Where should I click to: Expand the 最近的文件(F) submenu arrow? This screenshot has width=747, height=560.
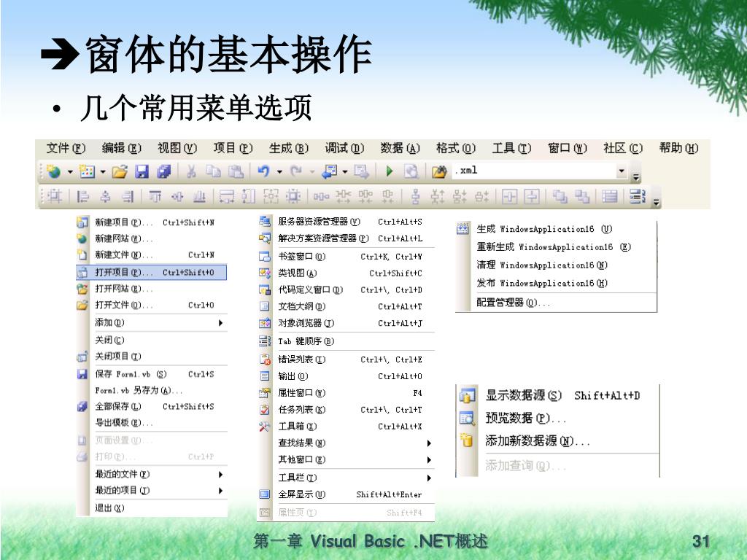pyautogui.click(x=220, y=475)
